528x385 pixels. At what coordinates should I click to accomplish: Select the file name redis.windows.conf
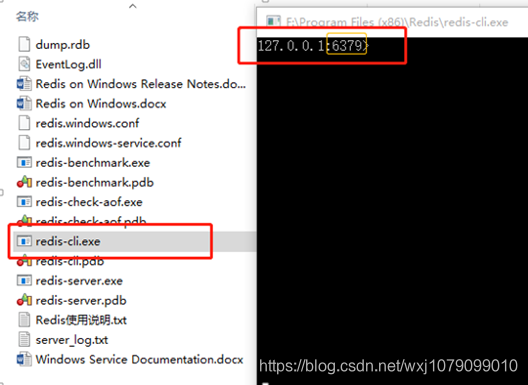tap(87, 123)
